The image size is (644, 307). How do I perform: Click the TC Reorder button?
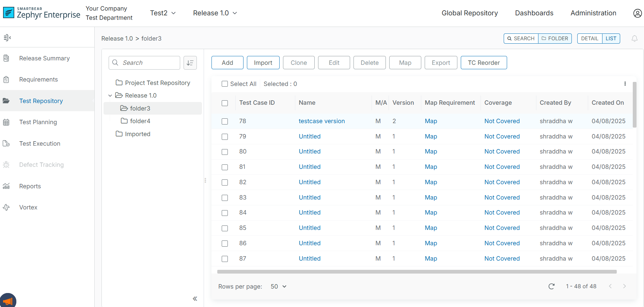tap(484, 63)
